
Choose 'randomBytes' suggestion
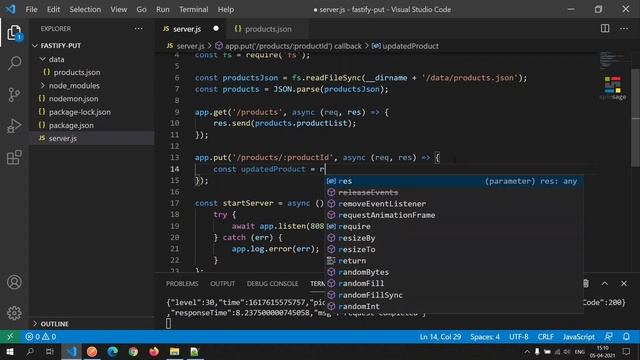454,272
